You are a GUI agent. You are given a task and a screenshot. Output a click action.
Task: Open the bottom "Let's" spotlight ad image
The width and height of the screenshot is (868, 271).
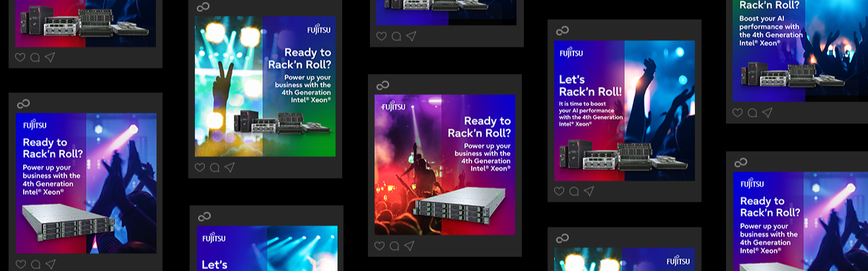click(267, 249)
